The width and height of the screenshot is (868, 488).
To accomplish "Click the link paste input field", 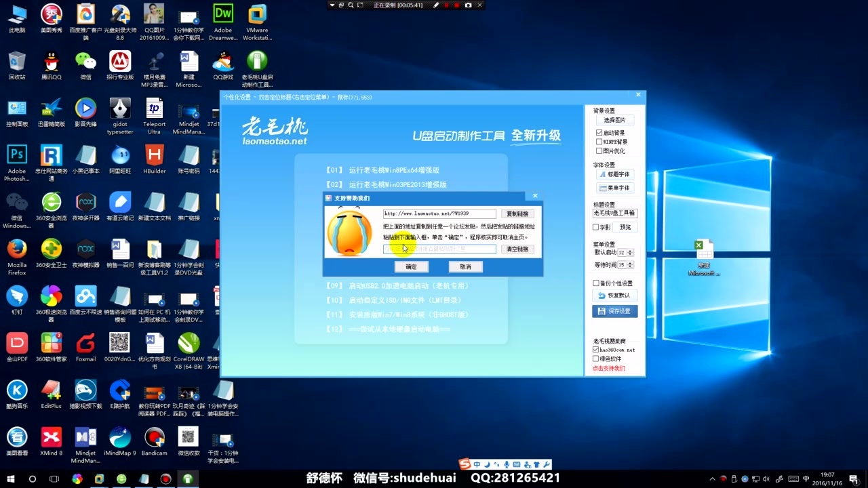I will tap(439, 249).
